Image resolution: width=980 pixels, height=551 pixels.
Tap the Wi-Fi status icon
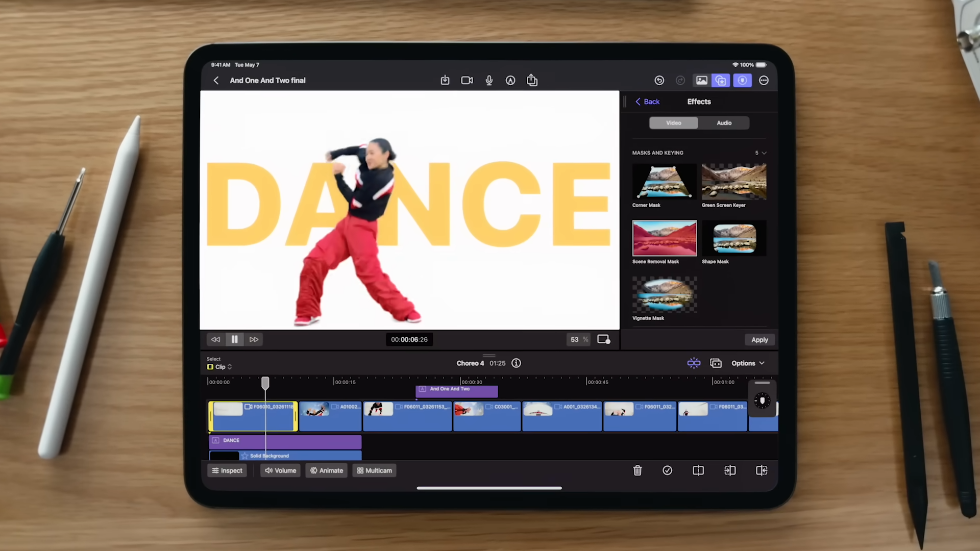coord(736,65)
